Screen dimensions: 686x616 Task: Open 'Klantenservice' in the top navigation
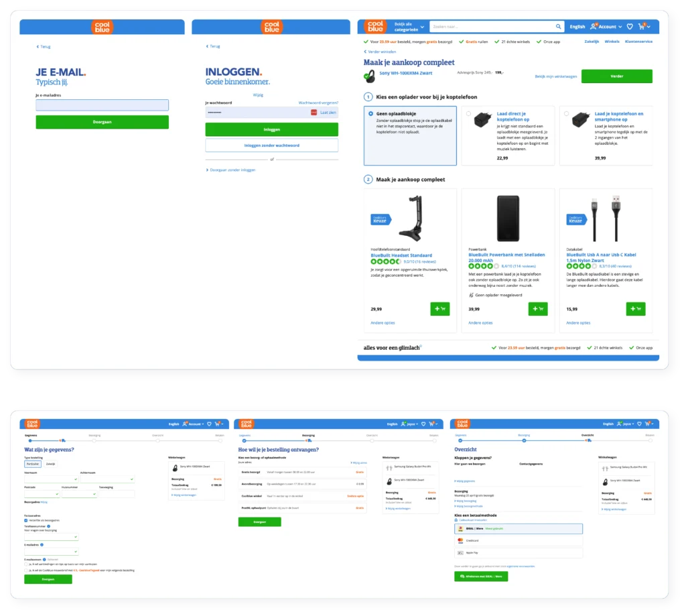click(x=638, y=42)
